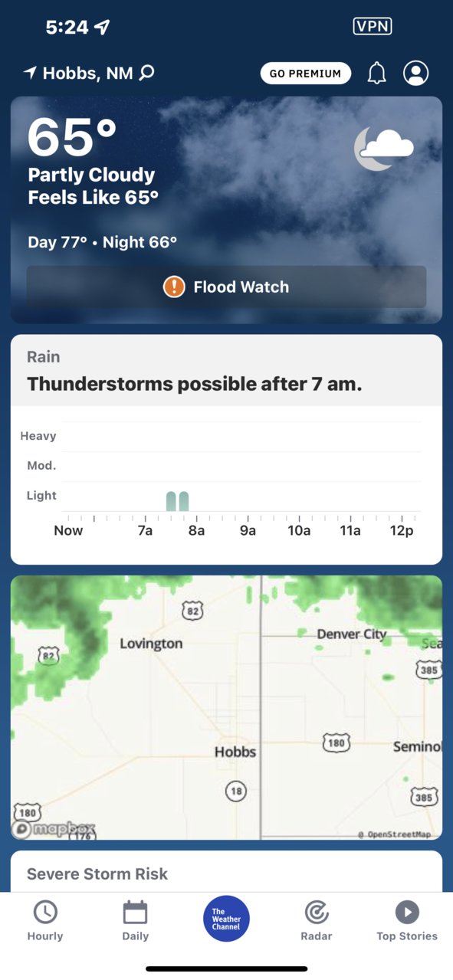Select the Hobbs, NM location name
This screenshot has width=453, height=980.
point(87,74)
